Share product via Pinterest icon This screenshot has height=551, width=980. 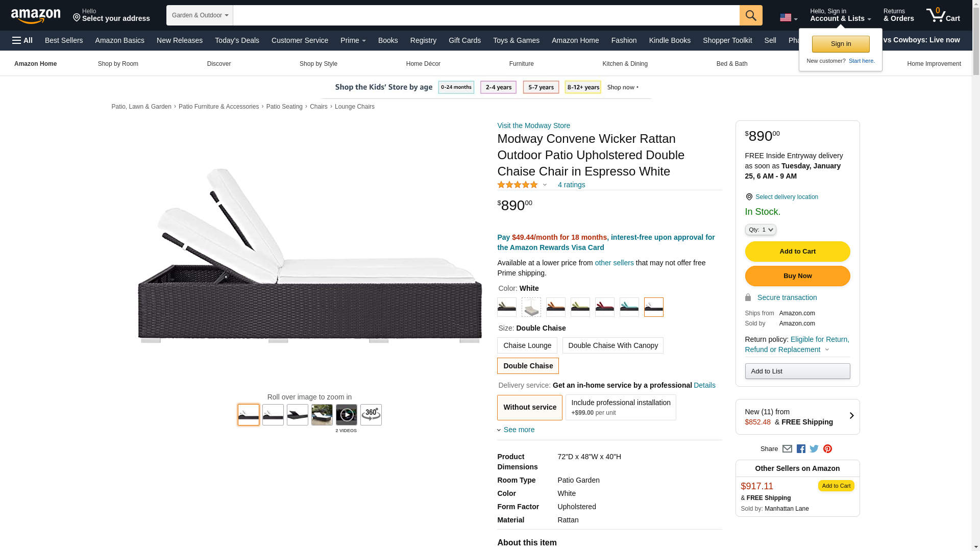tap(827, 449)
